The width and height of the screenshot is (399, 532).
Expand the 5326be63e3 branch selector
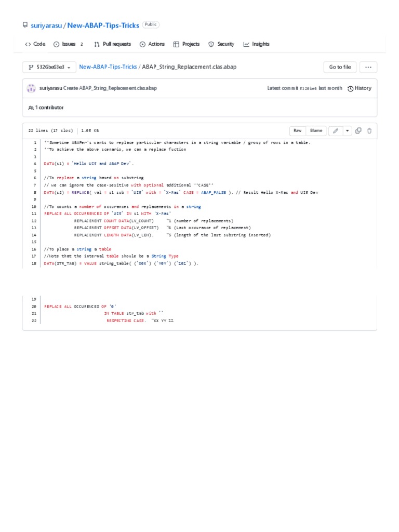49,67
